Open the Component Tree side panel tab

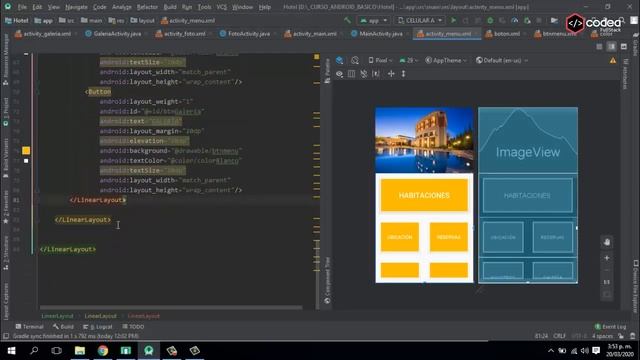coord(327,280)
